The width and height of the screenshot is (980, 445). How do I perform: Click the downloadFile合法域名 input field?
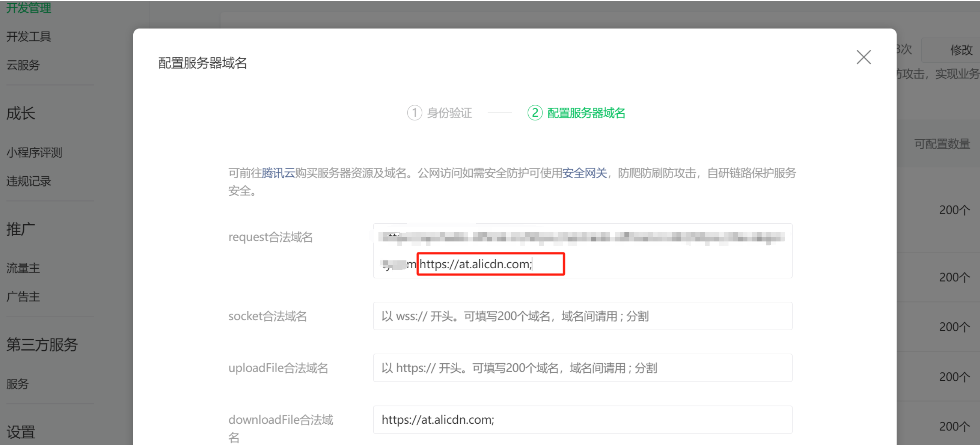(x=582, y=420)
